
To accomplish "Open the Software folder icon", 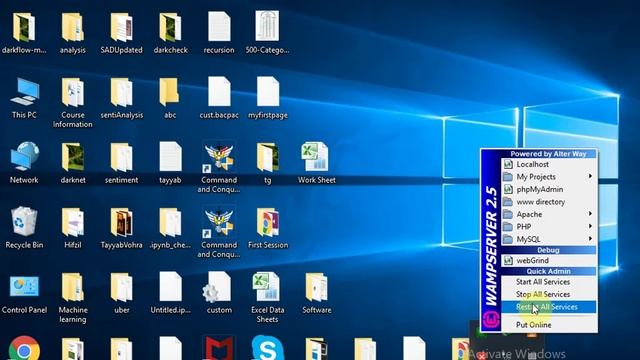I will [x=316, y=287].
